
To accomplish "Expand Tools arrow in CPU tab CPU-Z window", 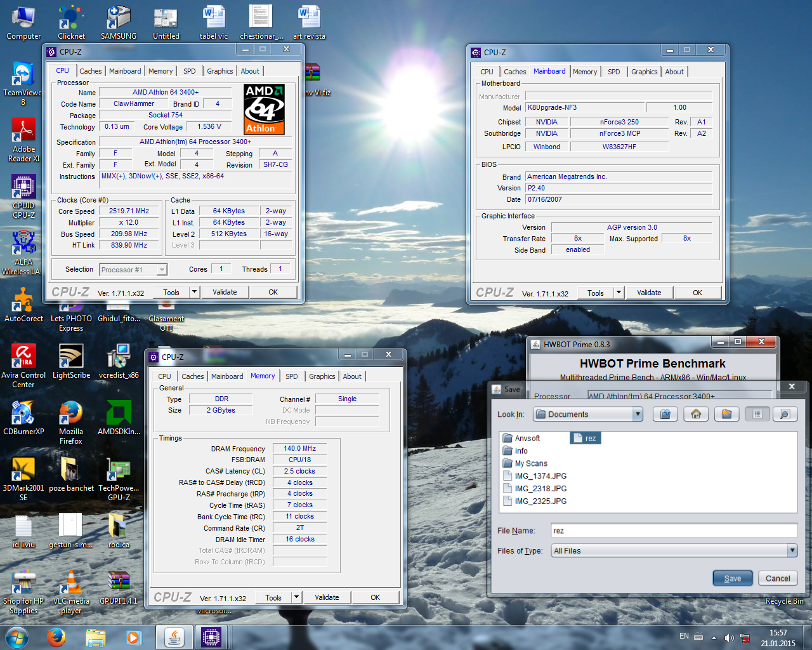I will click(194, 292).
